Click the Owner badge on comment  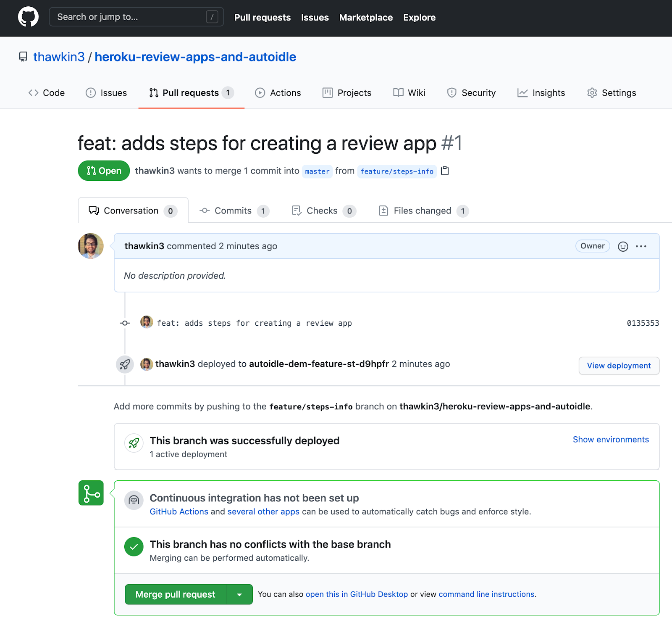click(593, 246)
